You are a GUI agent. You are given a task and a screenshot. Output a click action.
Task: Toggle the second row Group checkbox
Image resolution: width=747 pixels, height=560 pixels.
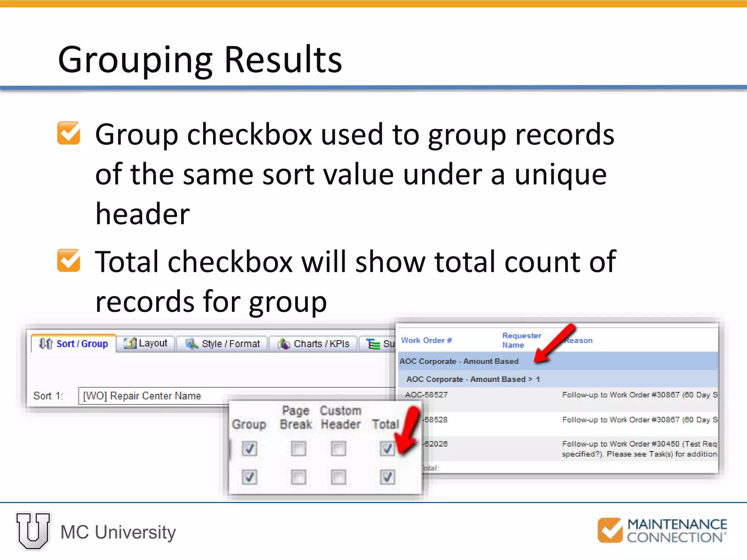coord(249,477)
